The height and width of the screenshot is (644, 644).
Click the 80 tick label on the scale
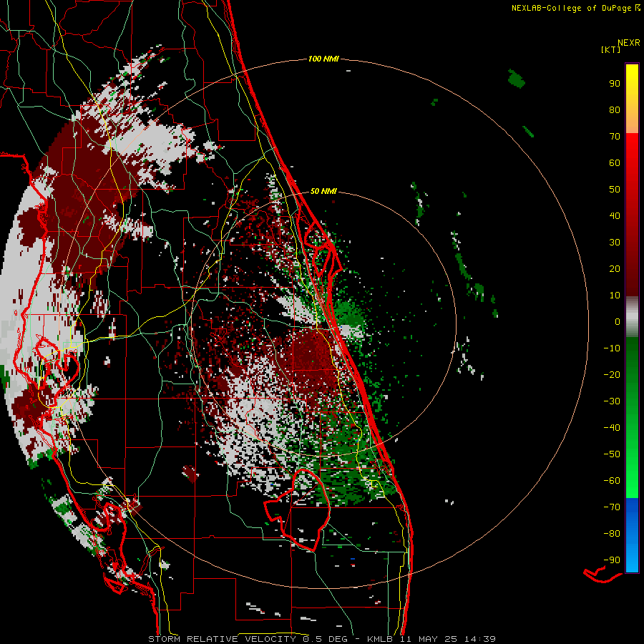click(615, 109)
